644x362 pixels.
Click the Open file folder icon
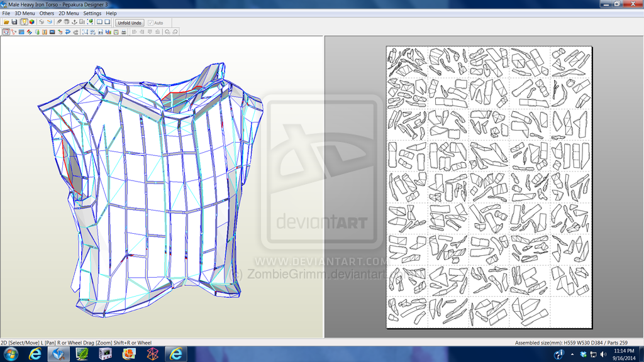coord(6,22)
